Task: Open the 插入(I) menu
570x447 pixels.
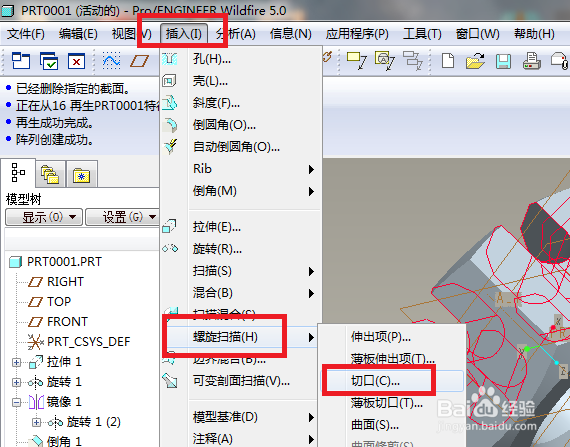Action: pos(184,34)
